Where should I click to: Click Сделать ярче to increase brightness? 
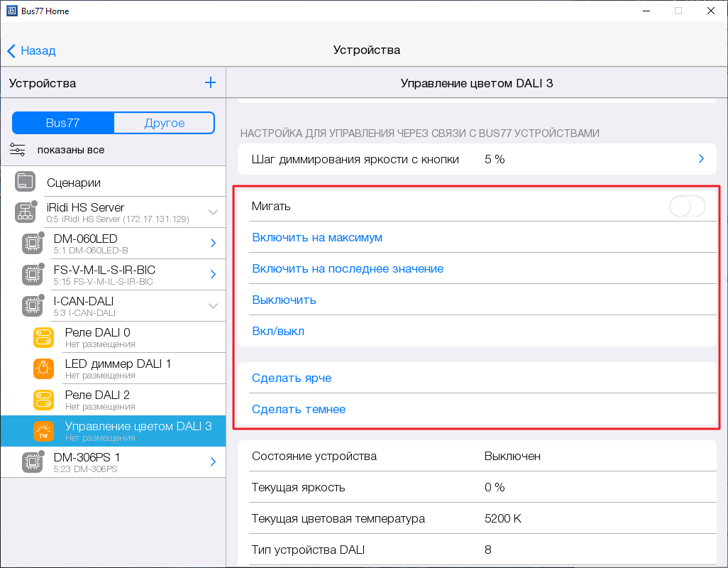292,378
